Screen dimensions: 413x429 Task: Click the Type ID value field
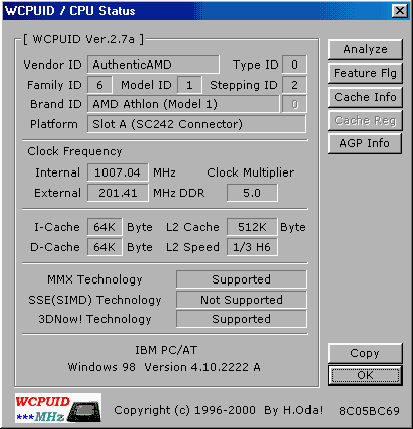294,64
